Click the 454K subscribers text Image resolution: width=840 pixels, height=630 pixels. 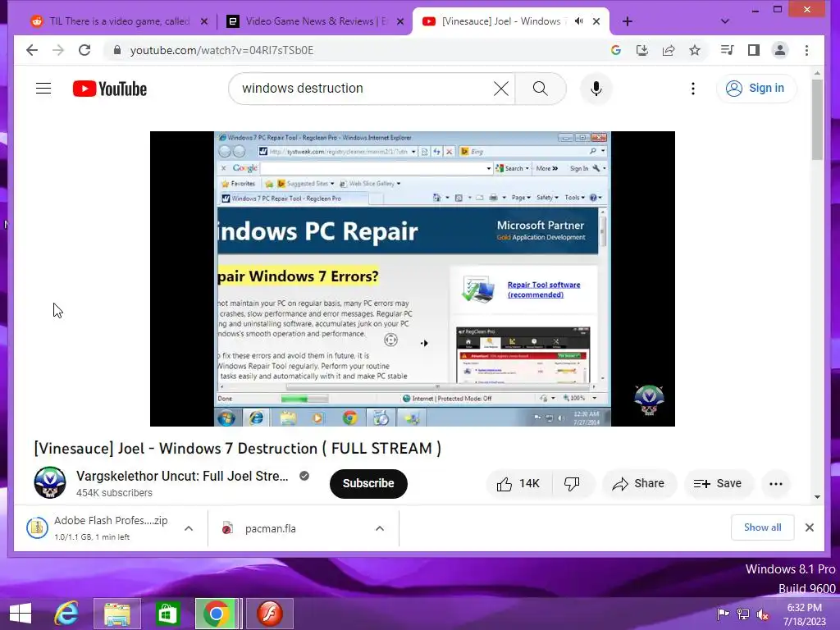[114, 493]
